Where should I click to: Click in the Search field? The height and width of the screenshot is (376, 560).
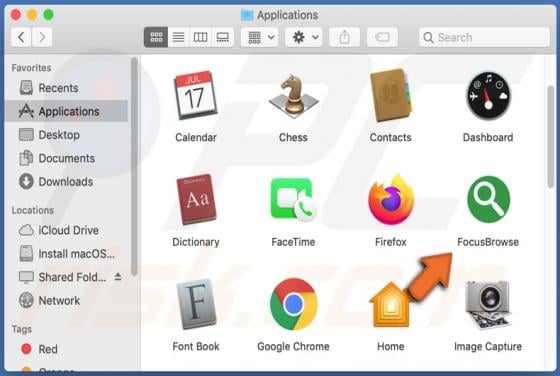point(484,37)
